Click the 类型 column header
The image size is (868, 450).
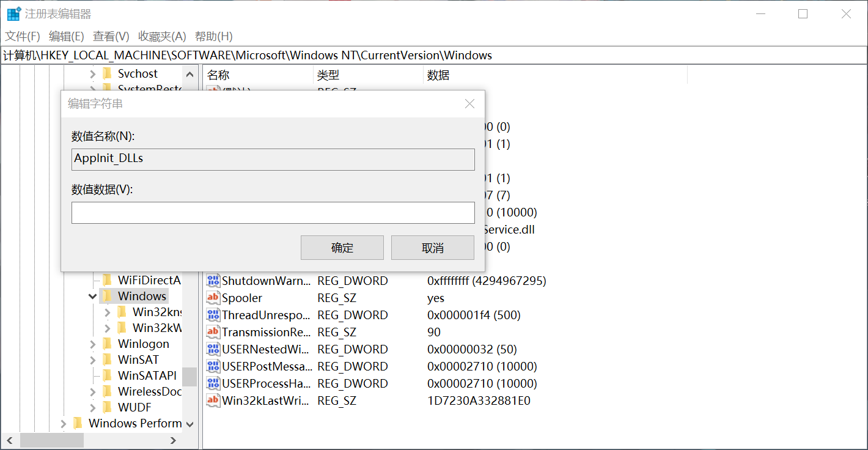(368, 75)
